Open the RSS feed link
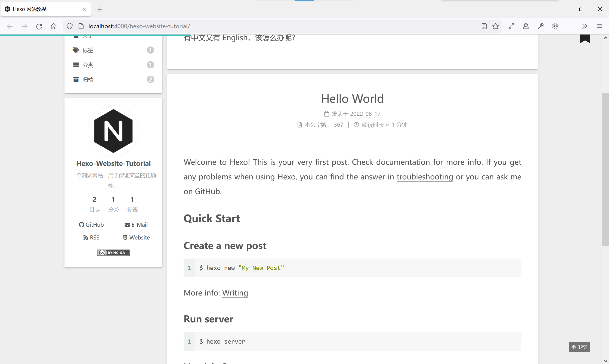This screenshot has width=609, height=364. point(91,238)
